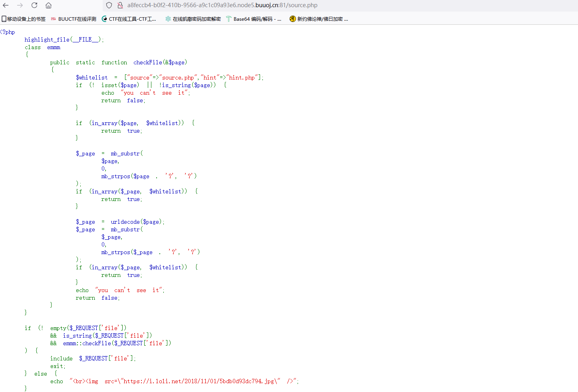Screen dimensions: 578x392
Task: Open the 新约佛论禅/佛曰加密 bookmark
Action: pos(319,19)
